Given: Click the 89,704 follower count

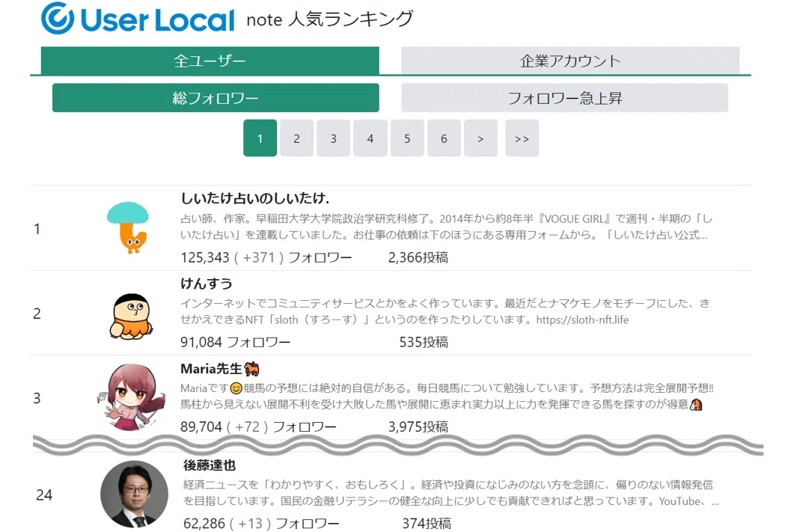Looking at the screenshot, I should point(201,427).
